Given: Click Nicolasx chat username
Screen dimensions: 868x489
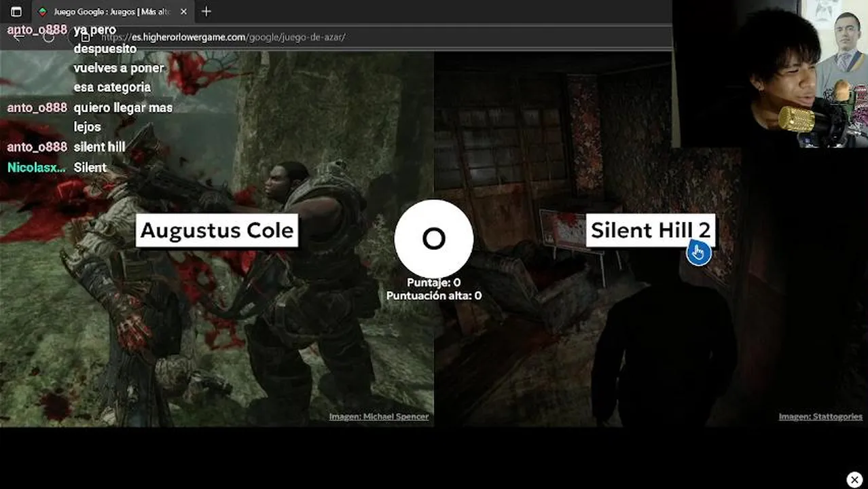Looking at the screenshot, I should [x=37, y=167].
